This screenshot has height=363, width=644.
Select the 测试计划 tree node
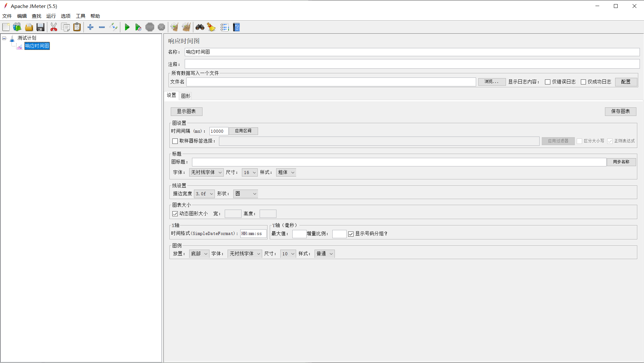[x=27, y=38]
